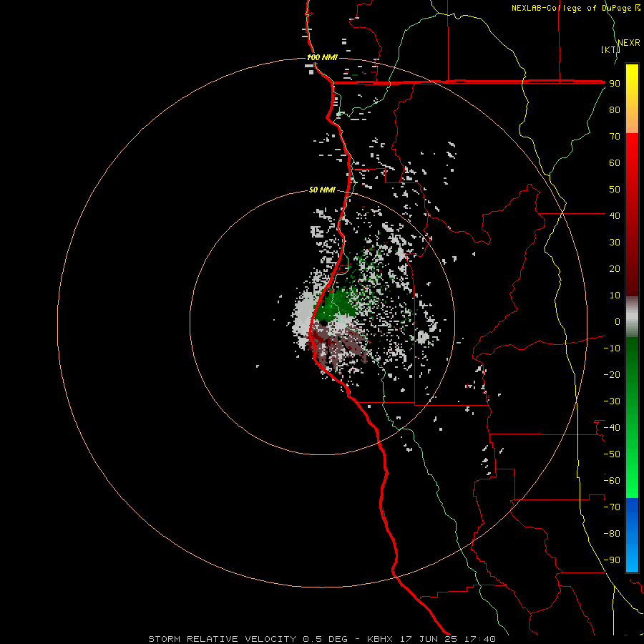This screenshot has width=644, height=644.
Task: Click the positive 40 knot scale label
Action: 615,215
